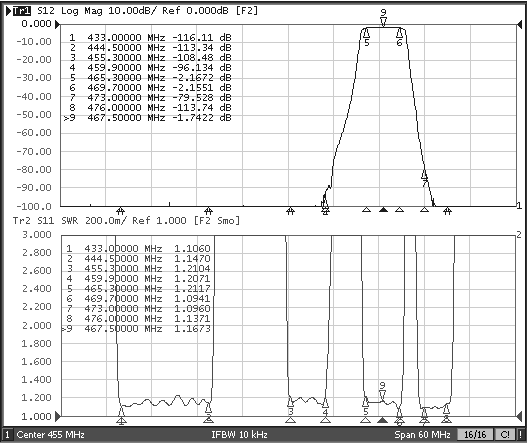Select marker 7 on the S12 falling skirt

coord(424,175)
